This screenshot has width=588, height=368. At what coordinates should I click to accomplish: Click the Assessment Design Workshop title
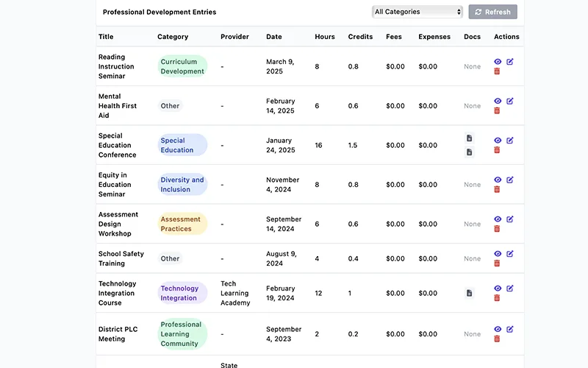point(118,224)
